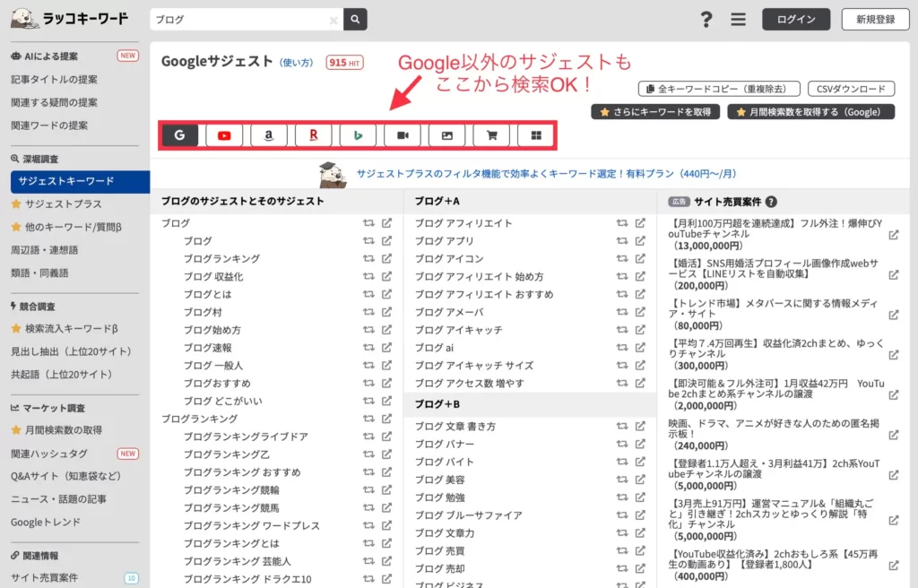Open サジェストプラス in sidebar
This screenshot has width=918, height=588.
tap(64, 203)
